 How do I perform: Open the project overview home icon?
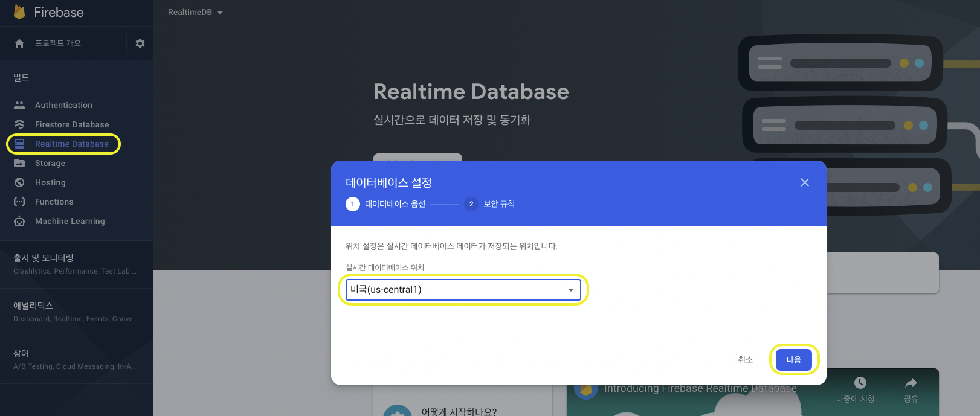pyautogui.click(x=19, y=43)
